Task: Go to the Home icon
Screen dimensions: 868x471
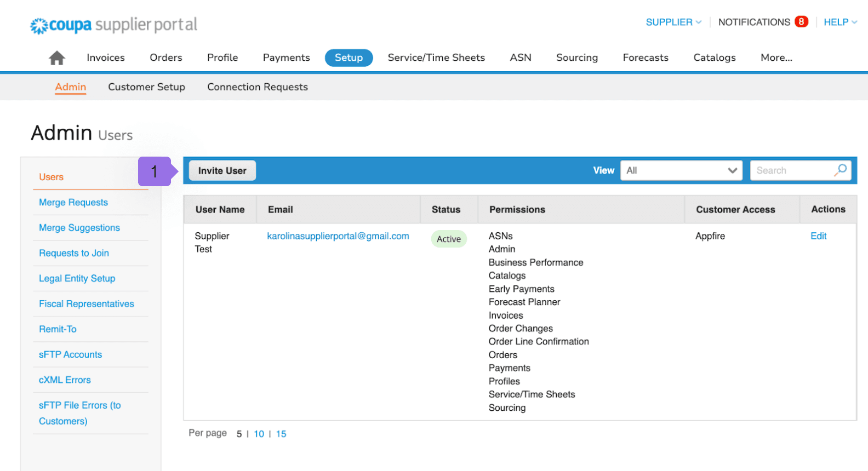Action: tap(56, 58)
